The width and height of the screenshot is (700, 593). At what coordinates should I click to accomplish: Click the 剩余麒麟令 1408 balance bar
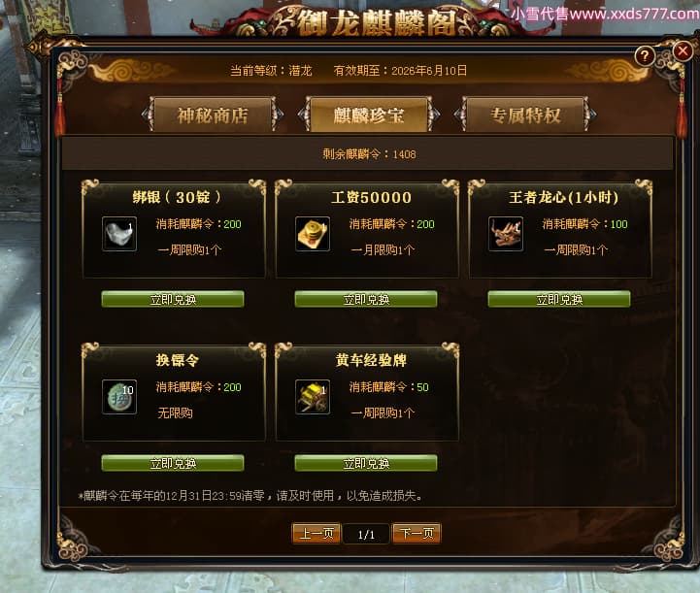[x=367, y=154]
